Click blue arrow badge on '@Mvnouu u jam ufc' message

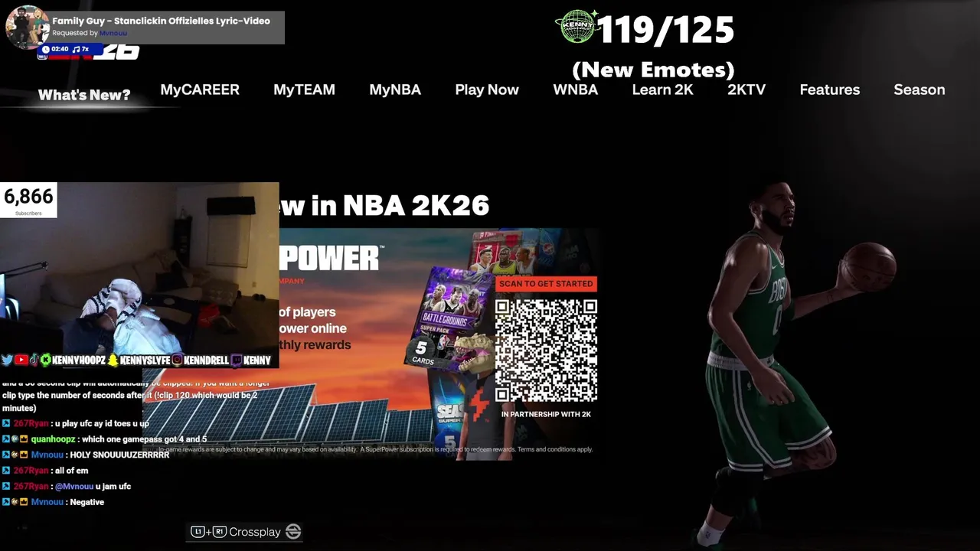coord(6,486)
